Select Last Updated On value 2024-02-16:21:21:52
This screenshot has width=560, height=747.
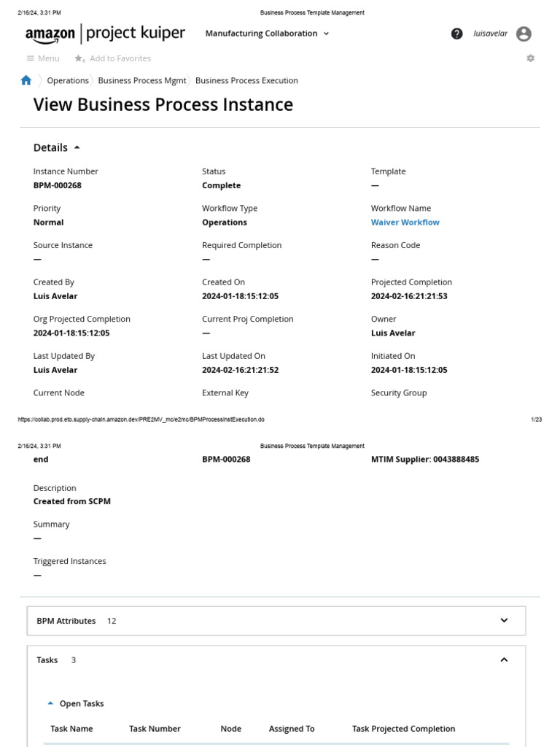click(x=240, y=370)
